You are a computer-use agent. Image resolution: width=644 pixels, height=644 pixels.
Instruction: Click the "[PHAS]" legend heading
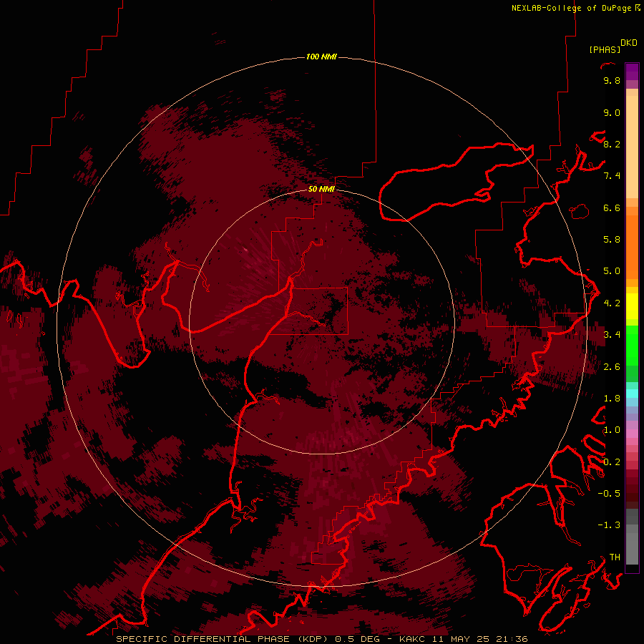tap(605, 49)
